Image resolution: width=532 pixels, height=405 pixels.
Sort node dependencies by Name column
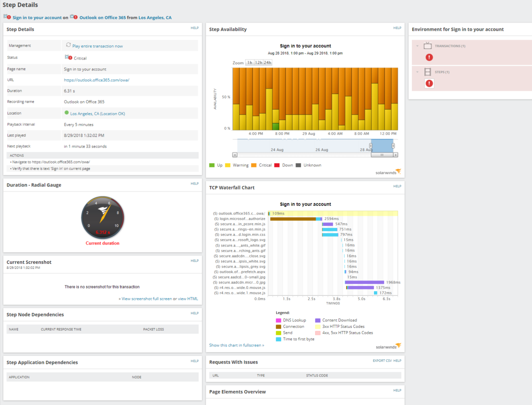pos(14,329)
